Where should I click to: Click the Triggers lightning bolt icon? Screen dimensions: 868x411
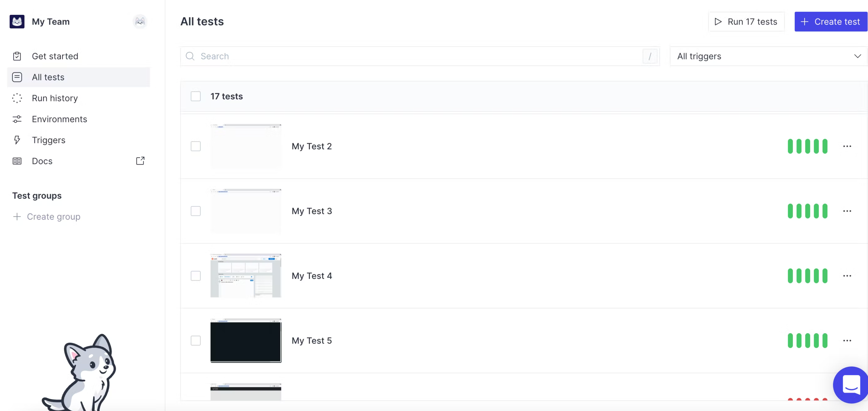coord(17,140)
